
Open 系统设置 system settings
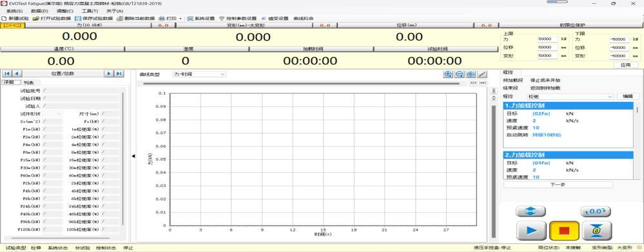201,19
